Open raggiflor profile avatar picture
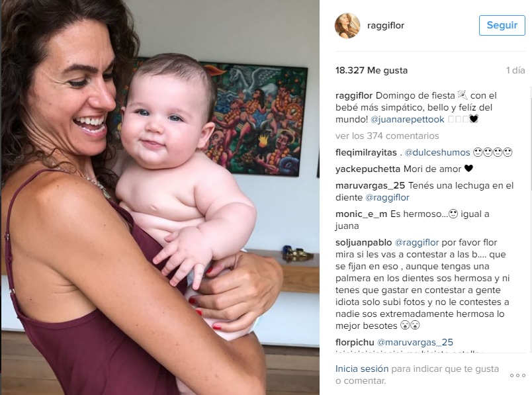 pyautogui.click(x=347, y=25)
